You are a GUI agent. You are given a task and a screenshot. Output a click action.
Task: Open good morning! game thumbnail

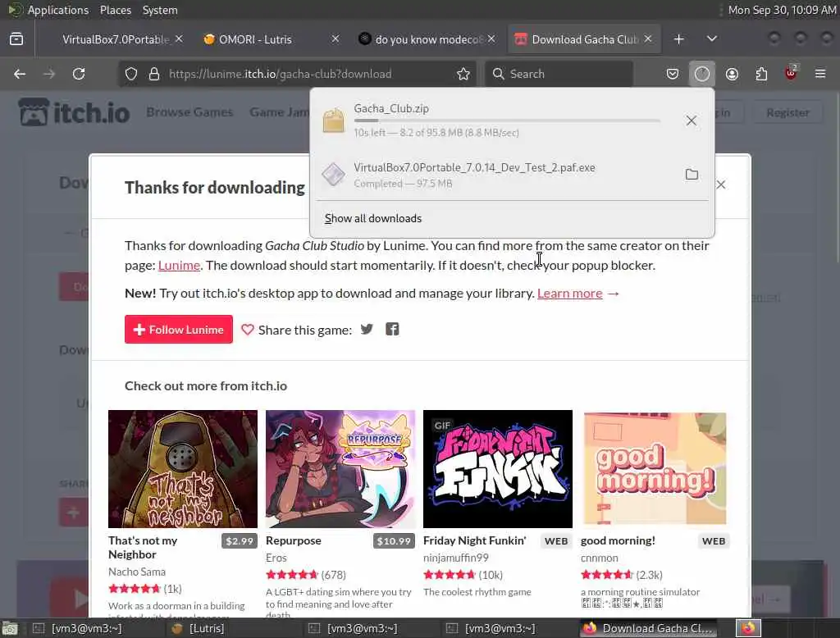[x=655, y=469]
